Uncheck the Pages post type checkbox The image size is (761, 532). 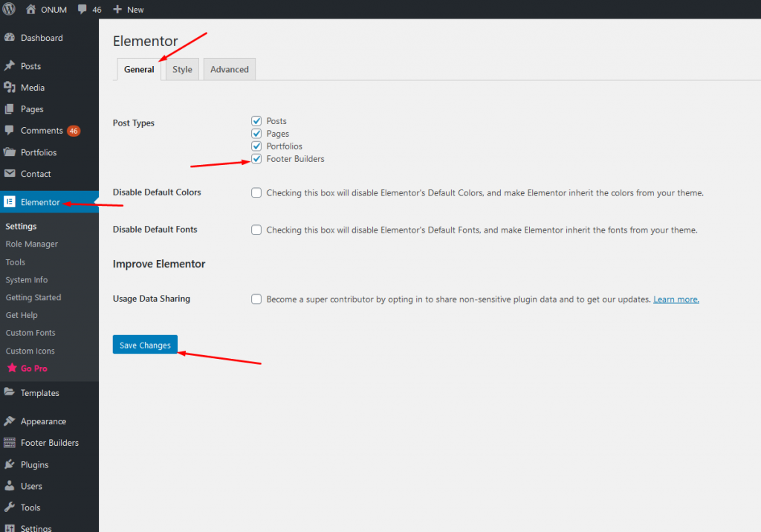(256, 134)
